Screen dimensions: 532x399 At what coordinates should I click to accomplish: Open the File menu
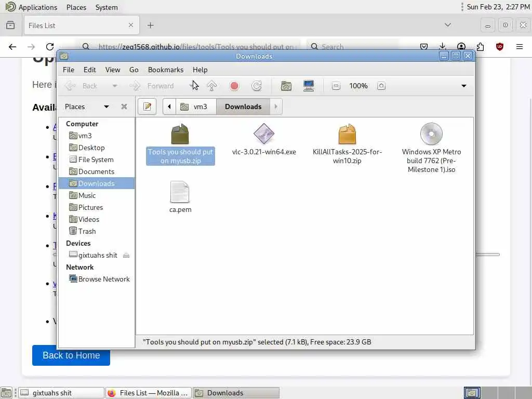[x=69, y=70]
